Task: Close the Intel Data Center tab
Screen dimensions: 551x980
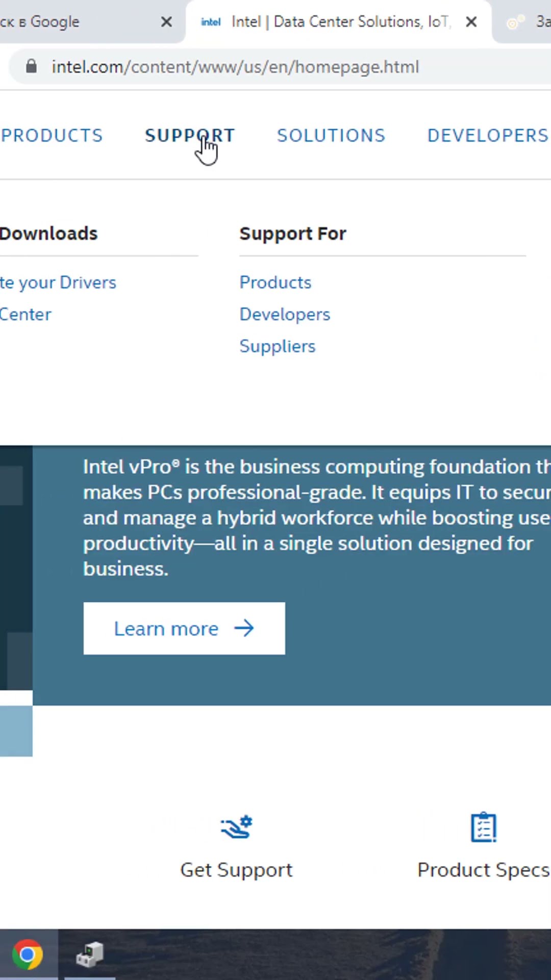Action: click(471, 22)
